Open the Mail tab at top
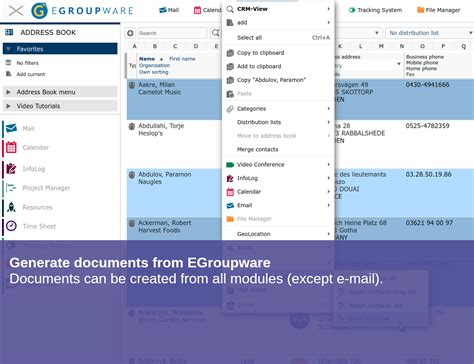This screenshot has height=364, width=474. 169,10
